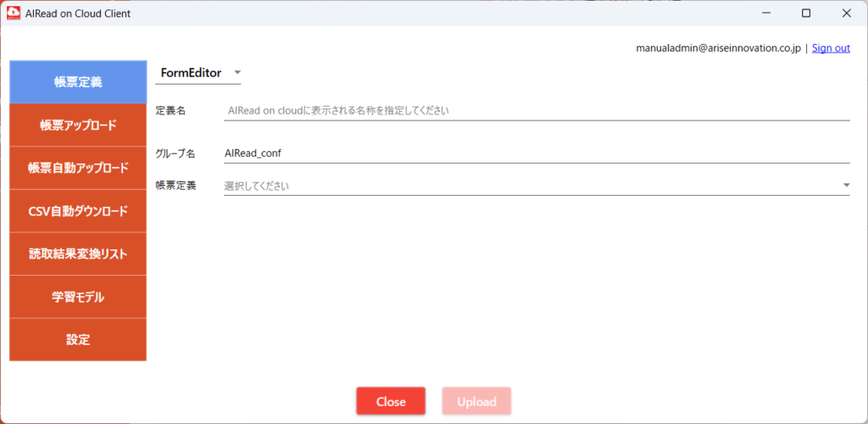Screen dimensions: 868x424
Task: Select the 学習モデル sidebar item
Action: (x=78, y=297)
